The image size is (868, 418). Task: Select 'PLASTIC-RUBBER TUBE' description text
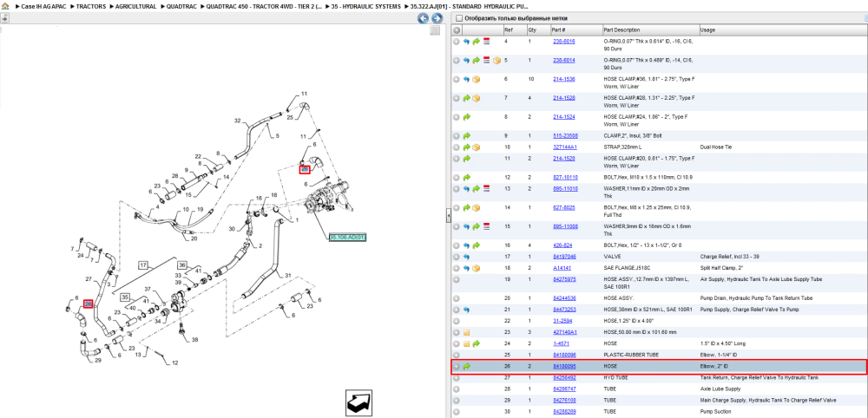[629, 355]
